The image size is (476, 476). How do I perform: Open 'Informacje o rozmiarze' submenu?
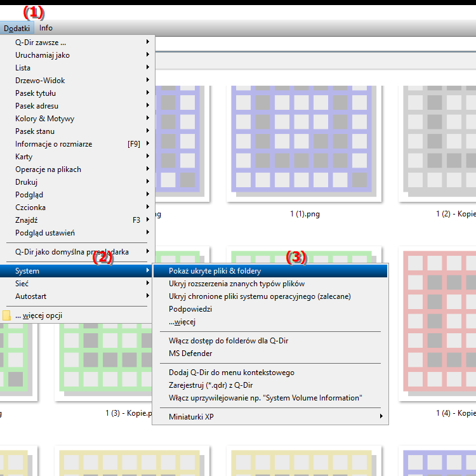tap(77, 144)
